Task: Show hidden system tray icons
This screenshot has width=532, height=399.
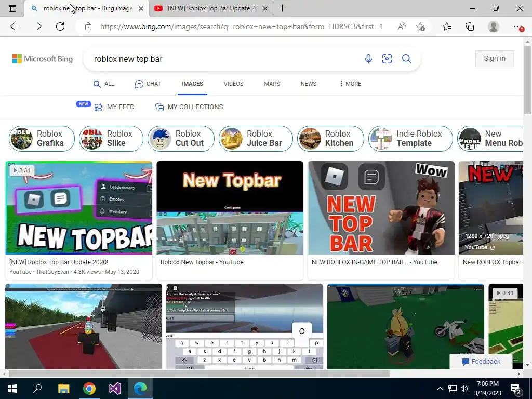Action: [440, 389]
